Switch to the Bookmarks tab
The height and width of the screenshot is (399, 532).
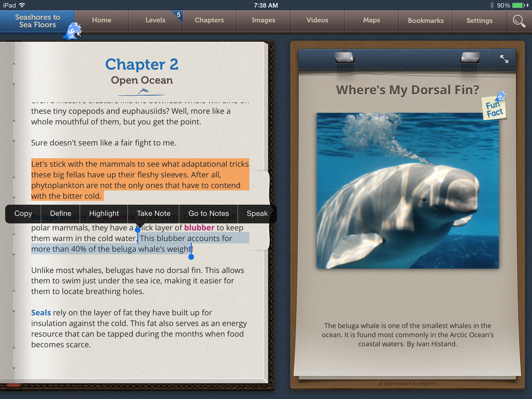(425, 21)
